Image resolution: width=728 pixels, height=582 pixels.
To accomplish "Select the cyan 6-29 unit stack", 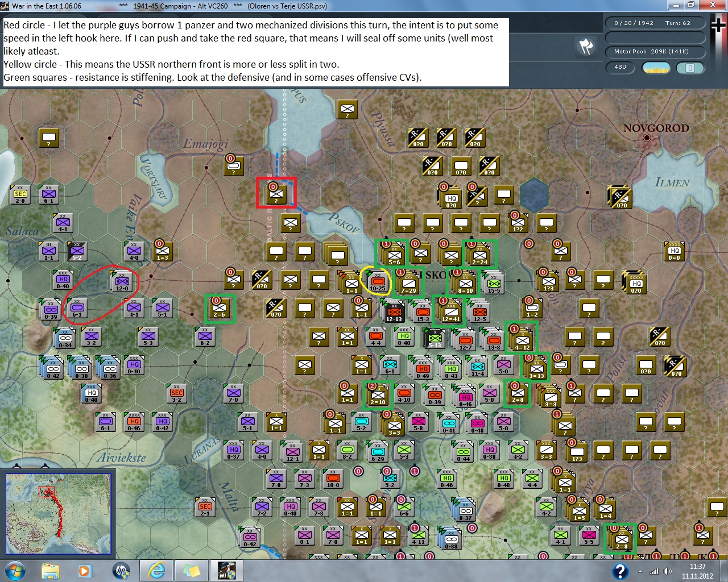I will tap(378, 452).
